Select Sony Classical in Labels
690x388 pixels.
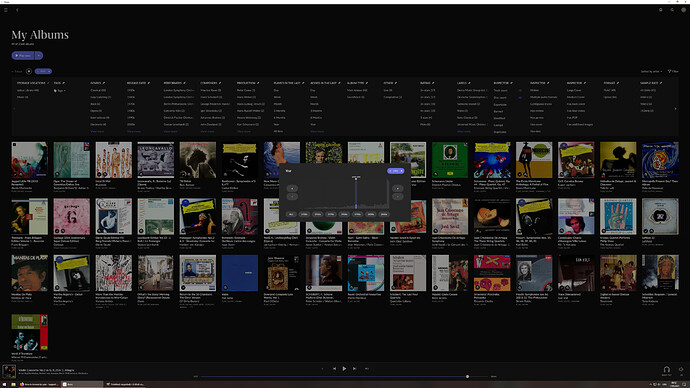pos(467,118)
